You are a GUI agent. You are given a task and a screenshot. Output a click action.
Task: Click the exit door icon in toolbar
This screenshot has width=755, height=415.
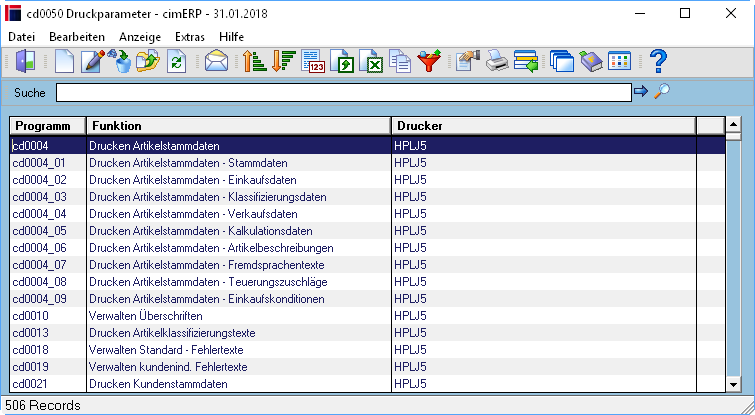pos(26,62)
